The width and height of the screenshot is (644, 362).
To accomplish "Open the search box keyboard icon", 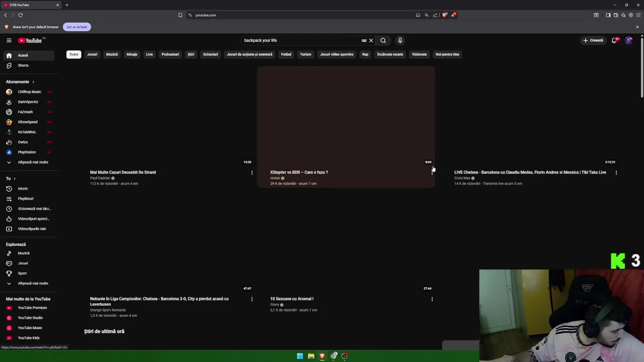I will [x=364, y=40].
